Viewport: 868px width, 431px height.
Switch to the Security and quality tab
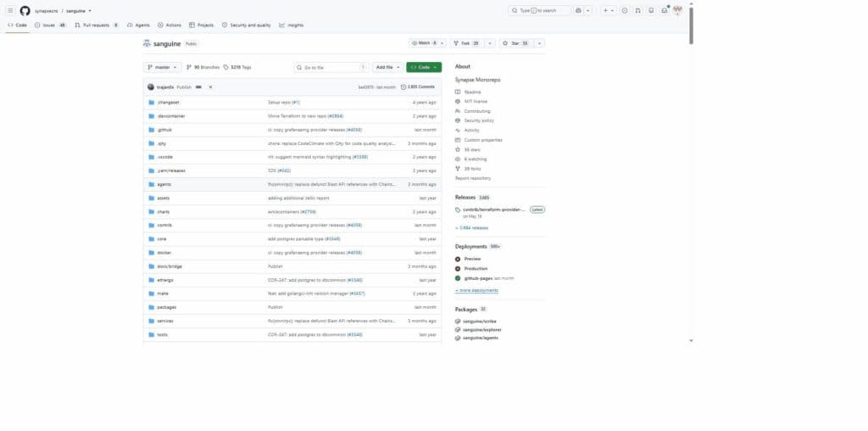click(247, 25)
